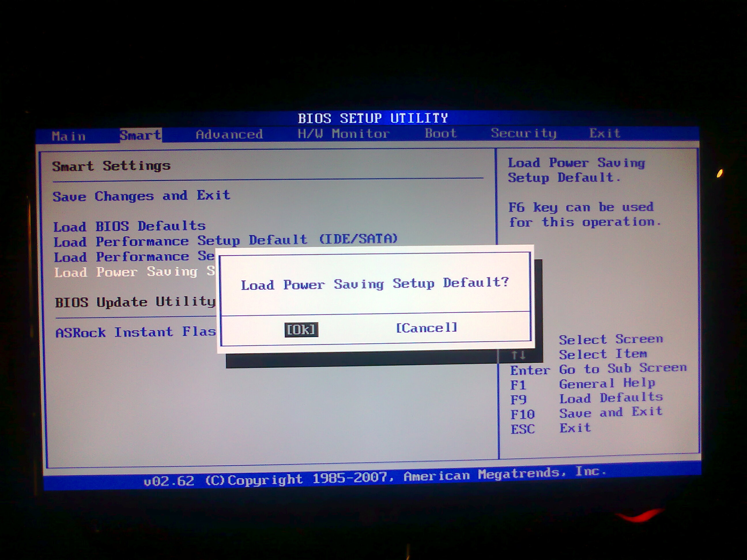
Task: Open the Main tab
Action: click(69, 136)
